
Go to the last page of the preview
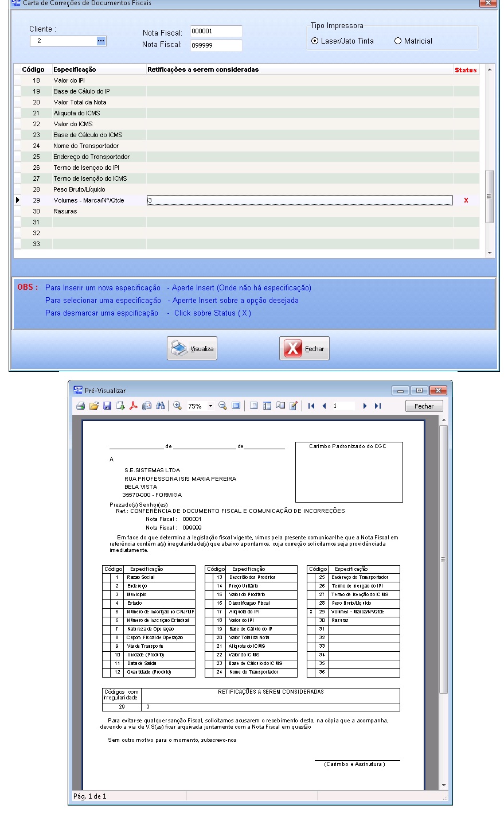pos(378,406)
